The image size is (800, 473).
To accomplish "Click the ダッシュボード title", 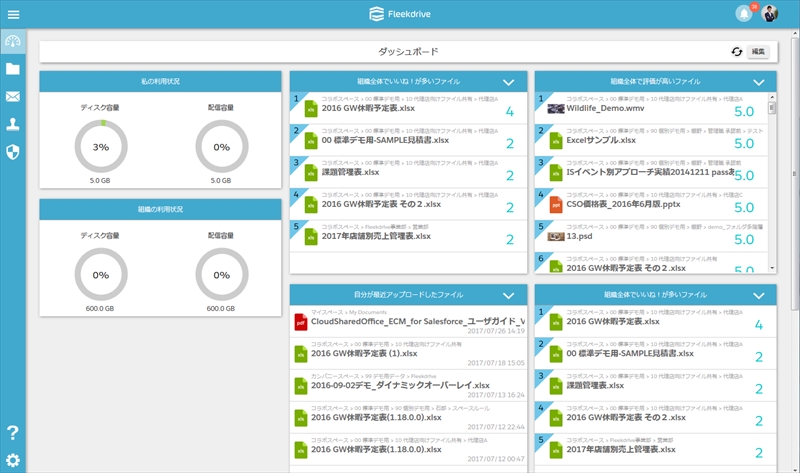I will point(408,52).
